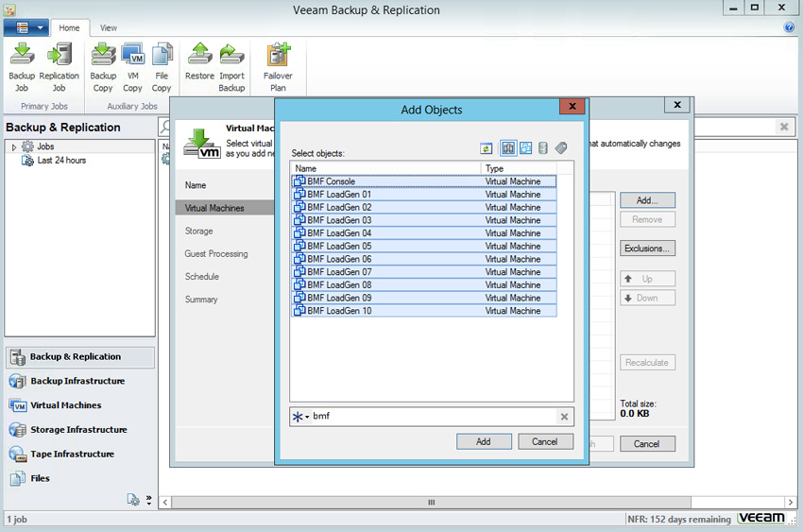
Task: Switch to Datastores view icon
Action: click(x=543, y=148)
